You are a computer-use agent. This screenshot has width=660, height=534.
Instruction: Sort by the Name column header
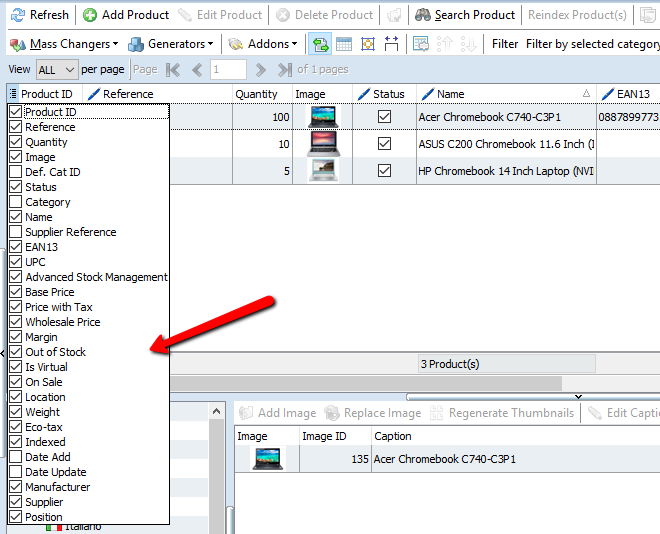[500, 94]
